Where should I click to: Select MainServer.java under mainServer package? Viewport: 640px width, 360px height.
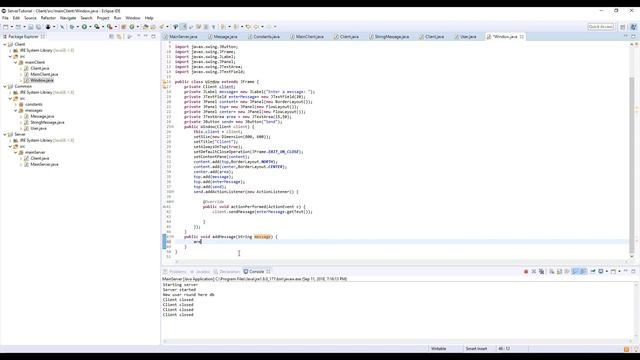click(x=44, y=164)
